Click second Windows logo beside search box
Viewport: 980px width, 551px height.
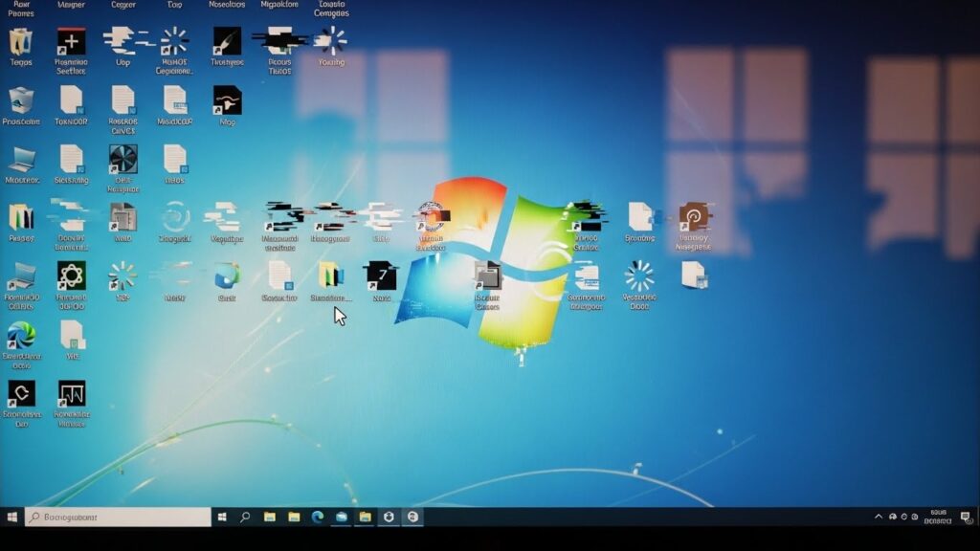[222, 517]
